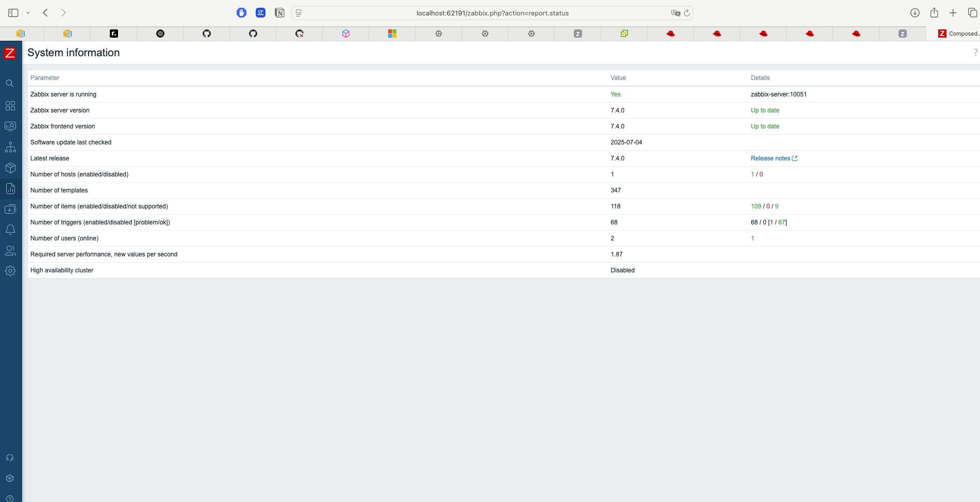Open the Release notes link
980x502 pixels.
tap(774, 158)
